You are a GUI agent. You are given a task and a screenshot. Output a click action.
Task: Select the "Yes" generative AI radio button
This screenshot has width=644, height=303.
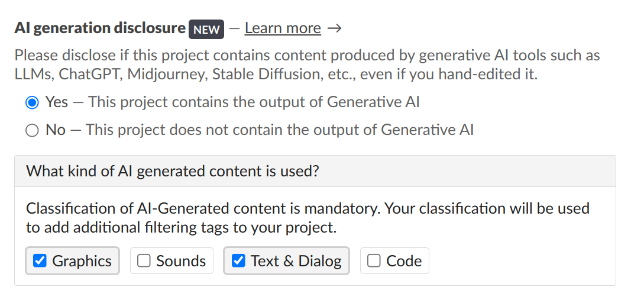click(x=32, y=102)
